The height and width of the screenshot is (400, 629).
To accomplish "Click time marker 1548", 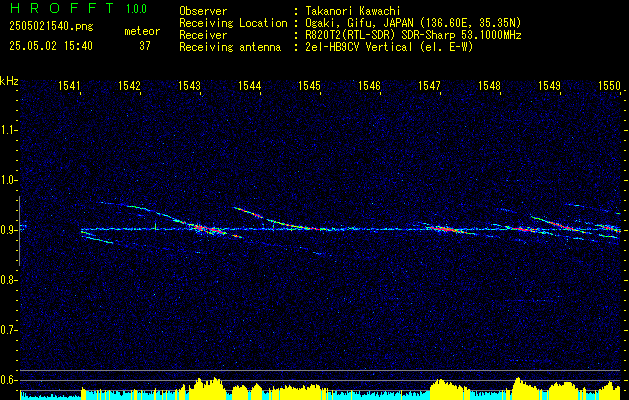I will [x=489, y=85].
